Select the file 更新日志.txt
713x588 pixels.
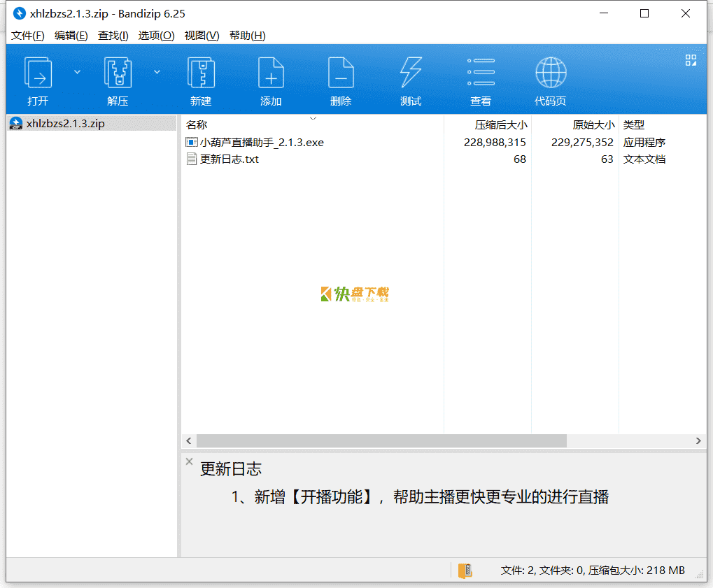click(x=230, y=159)
